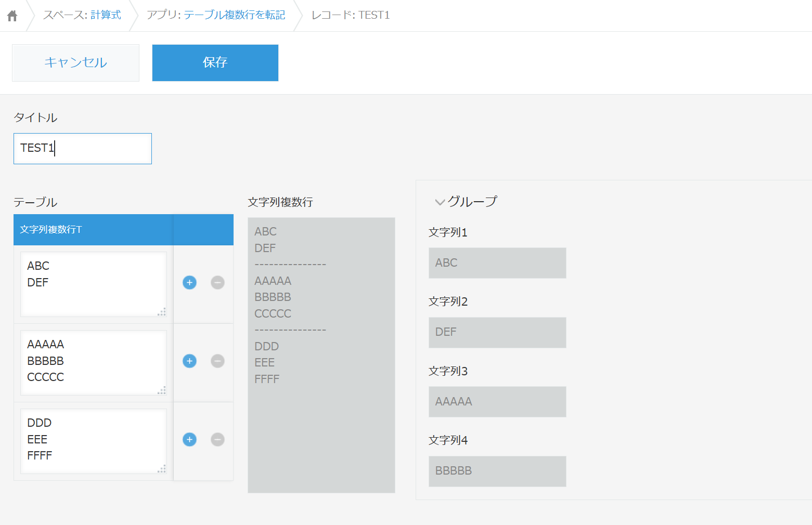The height and width of the screenshot is (525, 812).
Task: Remove the DDD EEE FFFF table row
Action: pos(217,439)
